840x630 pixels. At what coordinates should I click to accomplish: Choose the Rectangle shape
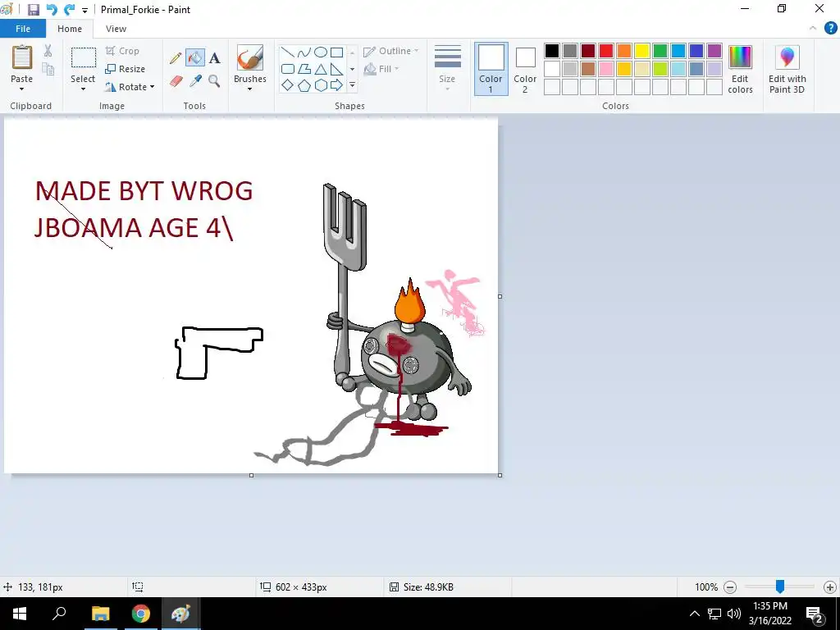[337, 52]
